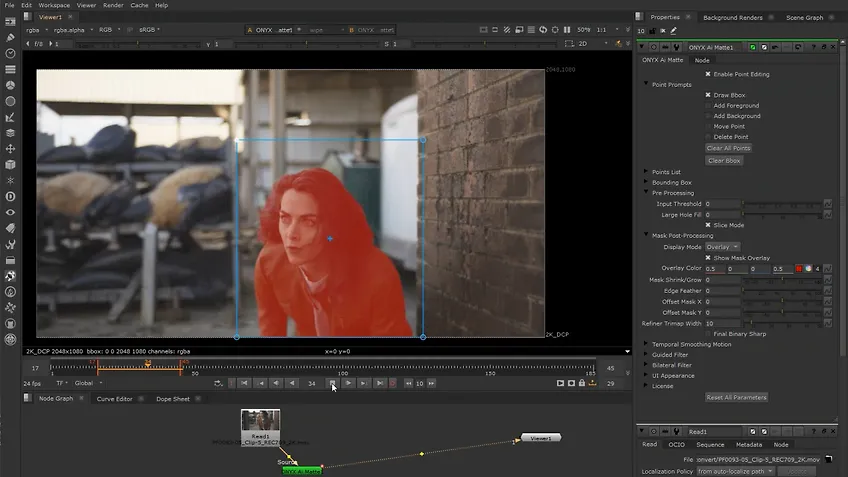The height and width of the screenshot is (477, 848).
Task: Open the Draw nodes pencil icon
Action: click(x=10, y=37)
